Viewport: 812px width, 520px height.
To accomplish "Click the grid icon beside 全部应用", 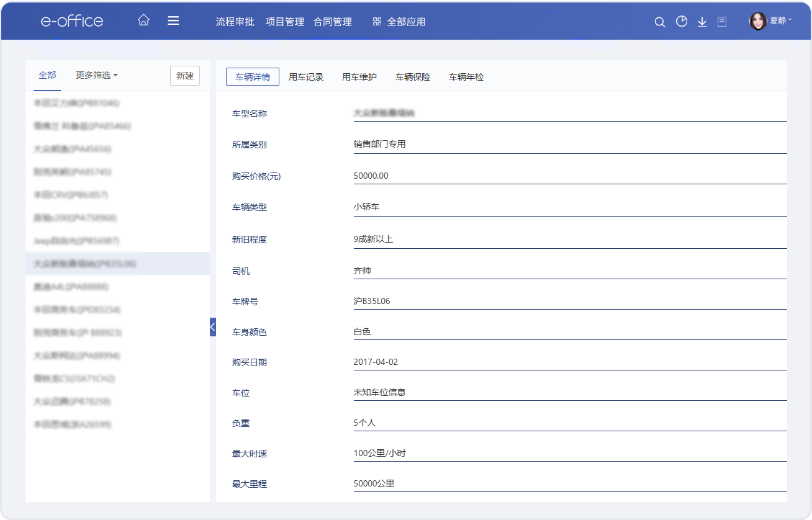I will coord(377,22).
